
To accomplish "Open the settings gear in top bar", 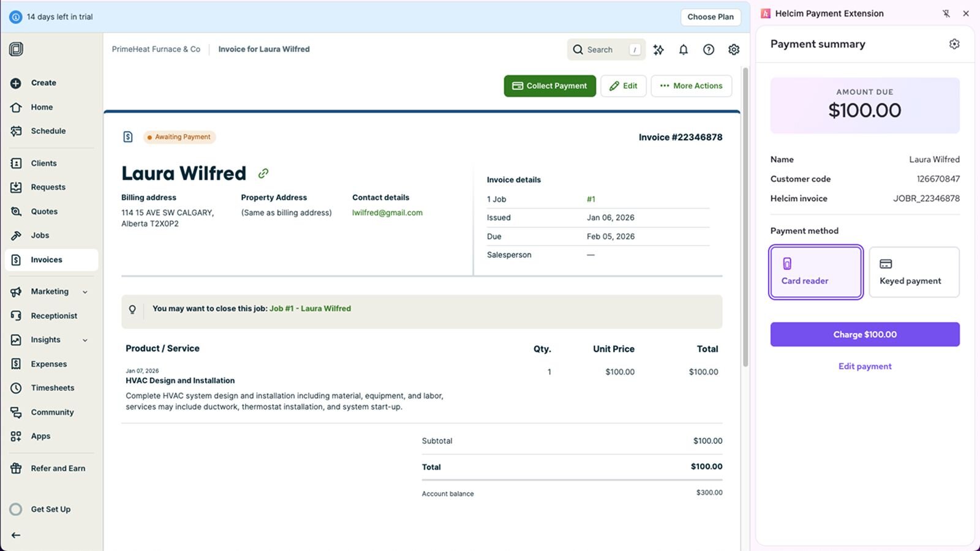I will 734,50.
